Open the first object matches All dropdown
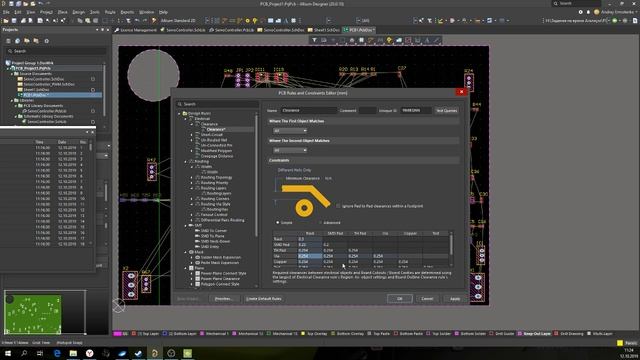 pos(289,131)
